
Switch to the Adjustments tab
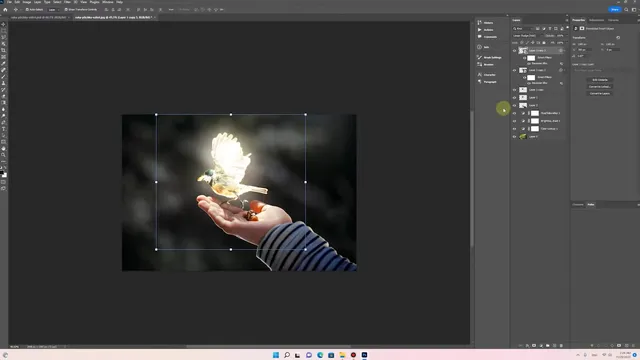coord(596,20)
